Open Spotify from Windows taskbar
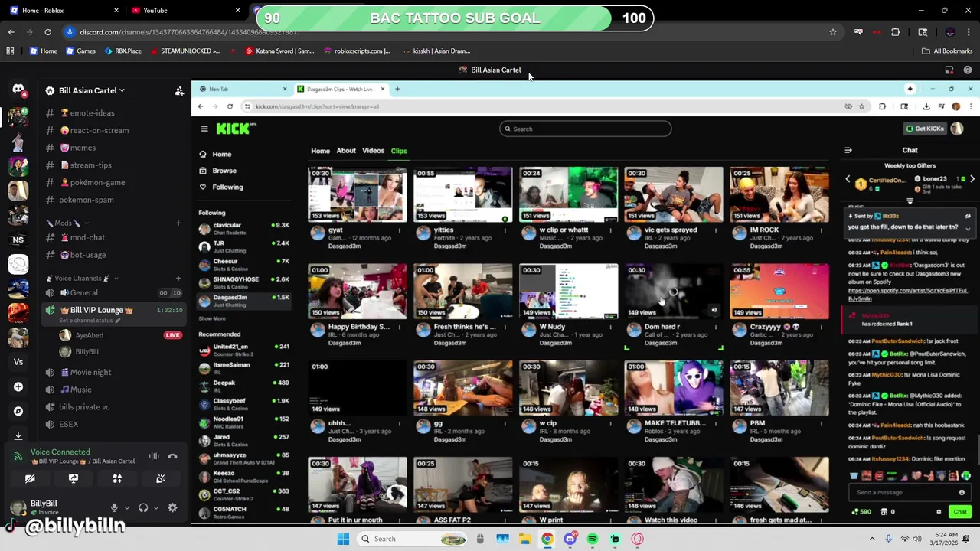The width and height of the screenshot is (980, 551). point(593,539)
